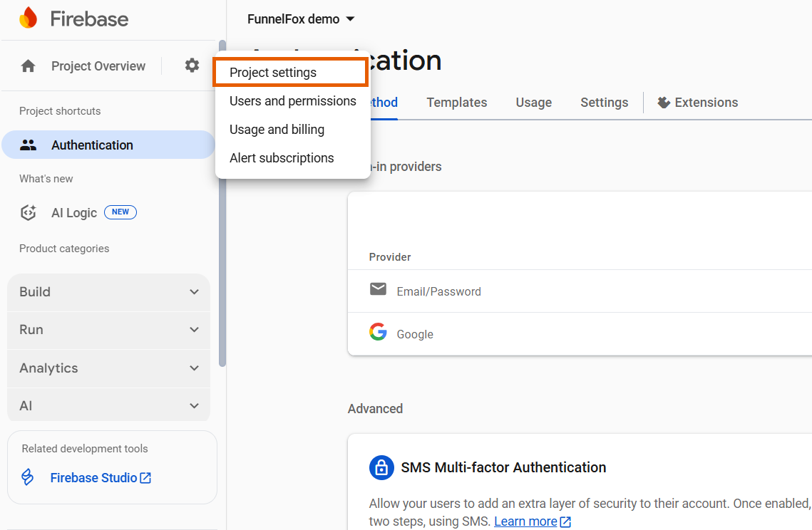Click the SMS Multi-factor lock icon
This screenshot has height=530, width=812.
pyautogui.click(x=381, y=468)
